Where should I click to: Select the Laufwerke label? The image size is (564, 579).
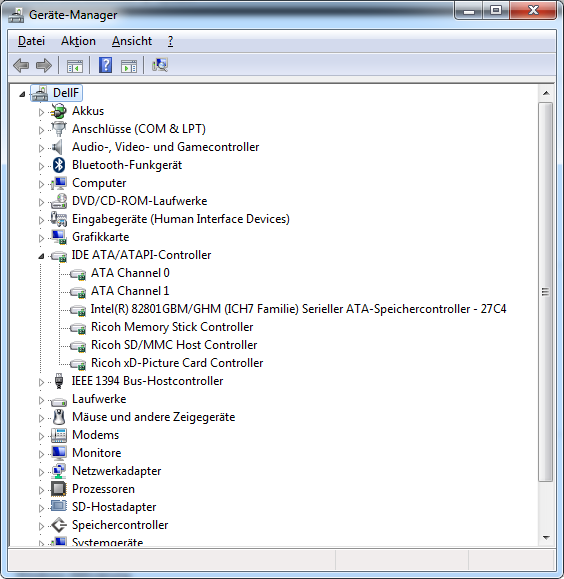click(99, 399)
